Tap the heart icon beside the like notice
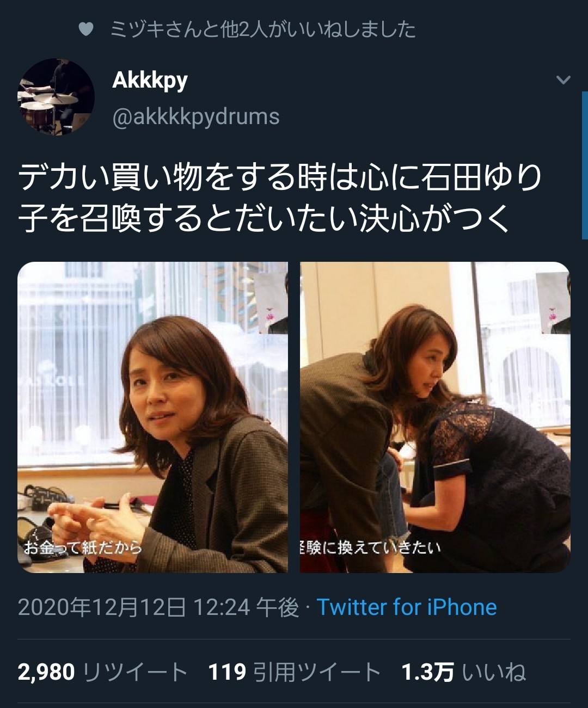Screen dimensions: 588x708 pos(86,29)
